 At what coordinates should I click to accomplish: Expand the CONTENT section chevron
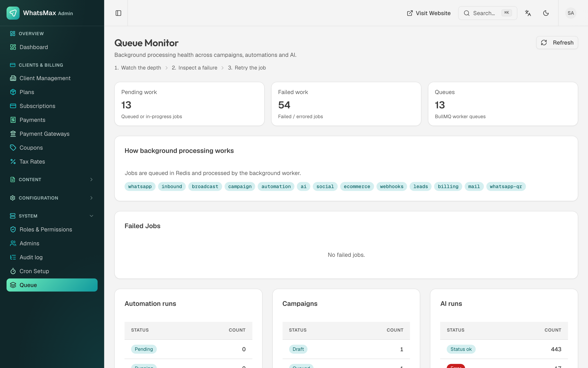pyautogui.click(x=91, y=180)
